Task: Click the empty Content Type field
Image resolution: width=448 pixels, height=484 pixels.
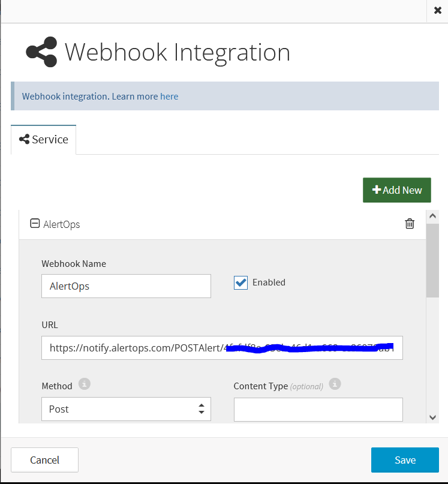Action: 318,409
